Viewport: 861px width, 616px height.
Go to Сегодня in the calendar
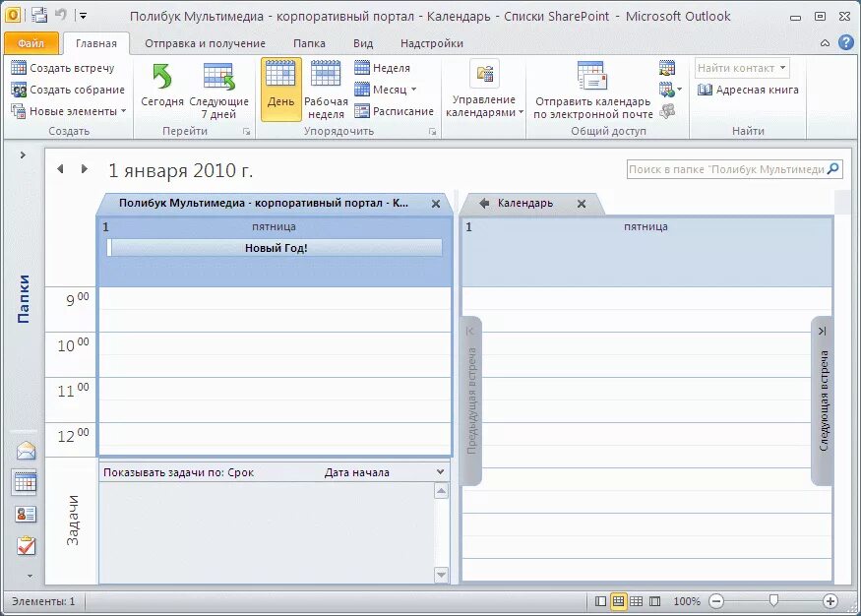pyautogui.click(x=162, y=85)
